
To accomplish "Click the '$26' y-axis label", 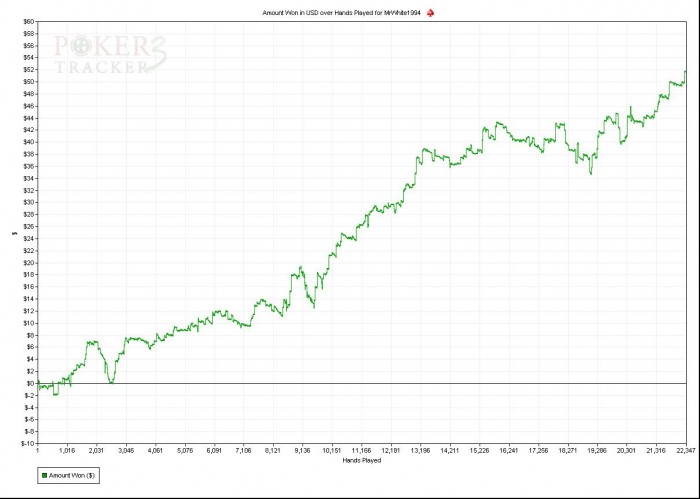I will (x=29, y=226).
